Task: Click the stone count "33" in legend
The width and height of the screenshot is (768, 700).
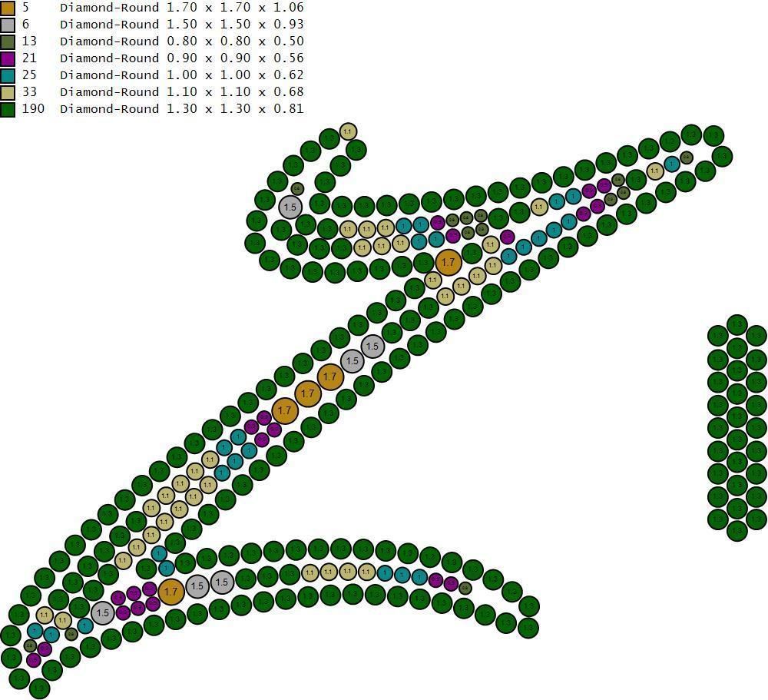Action: (x=29, y=91)
